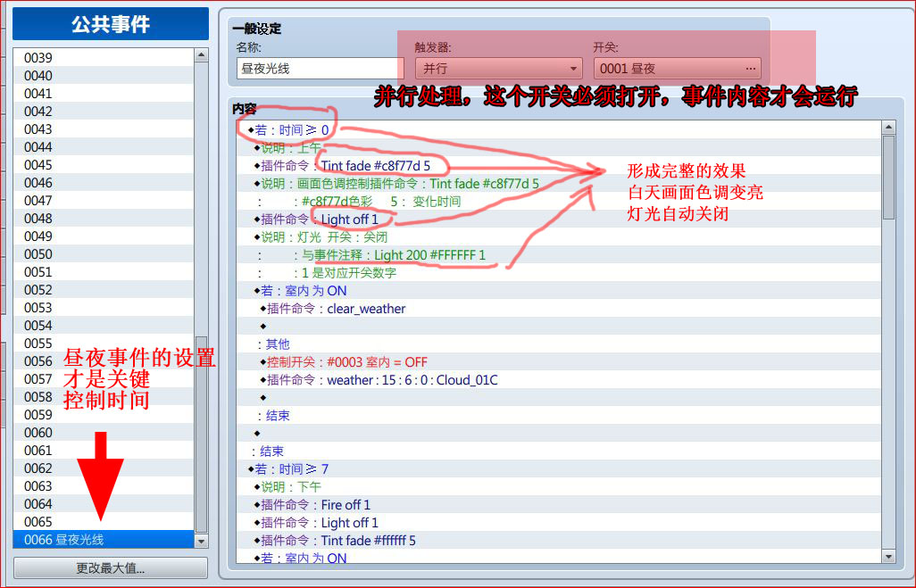The image size is (916, 588).
Task: Select plugin command weather : 15 : 6 : 0 : Cloud_01C
Action: click(559, 380)
